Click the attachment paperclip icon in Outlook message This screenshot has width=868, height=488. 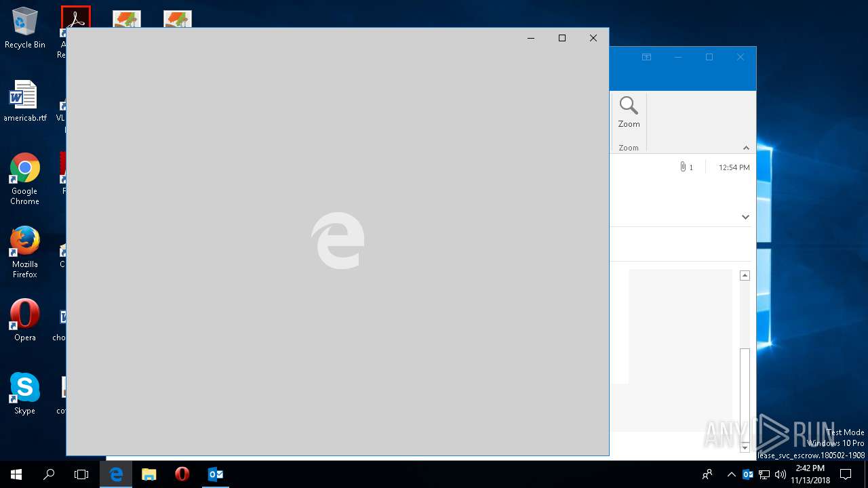pyautogui.click(x=683, y=167)
